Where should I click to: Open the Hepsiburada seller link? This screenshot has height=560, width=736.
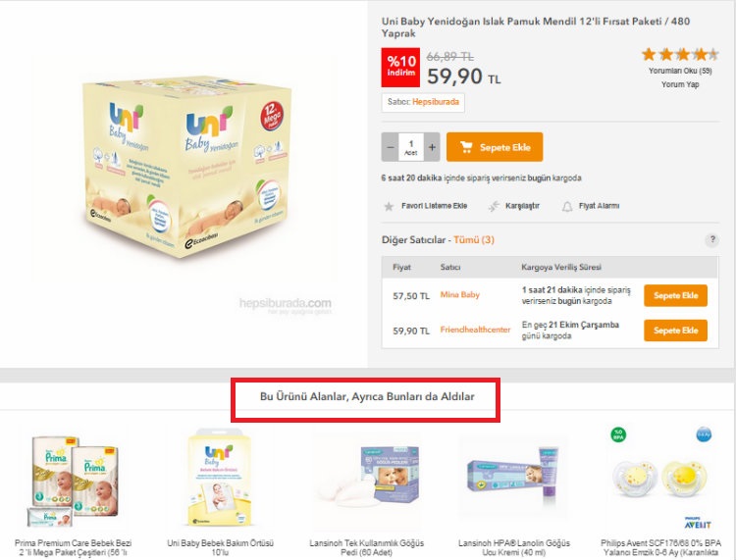437,102
